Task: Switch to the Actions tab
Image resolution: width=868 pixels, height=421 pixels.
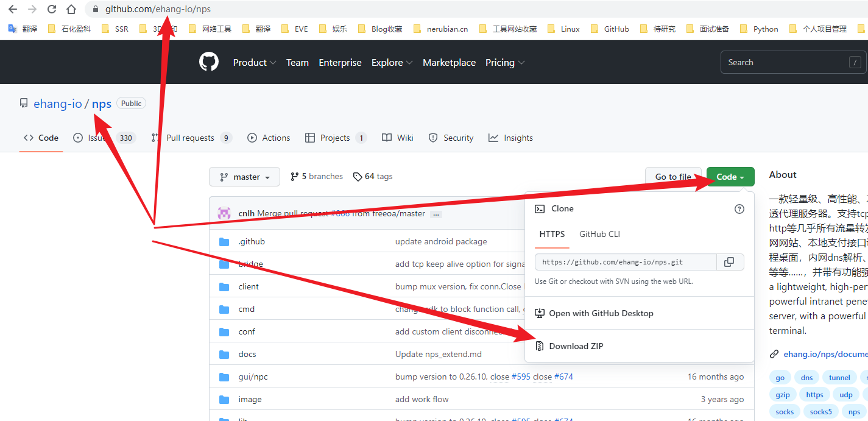Action: click(269, 138)
